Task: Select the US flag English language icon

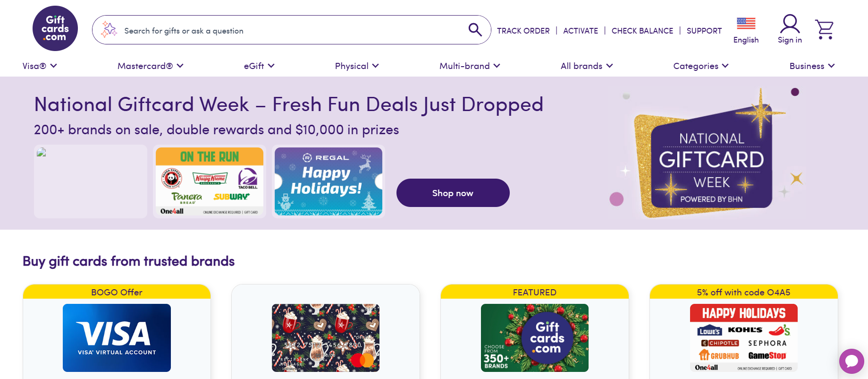Action: pyautogui.click(x=746, y=24)
